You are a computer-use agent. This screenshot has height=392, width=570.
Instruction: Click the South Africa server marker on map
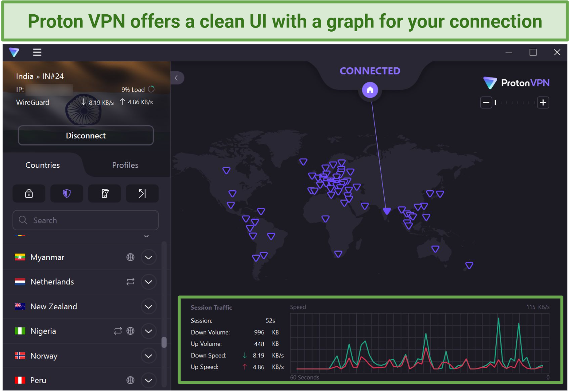(338, 254)
